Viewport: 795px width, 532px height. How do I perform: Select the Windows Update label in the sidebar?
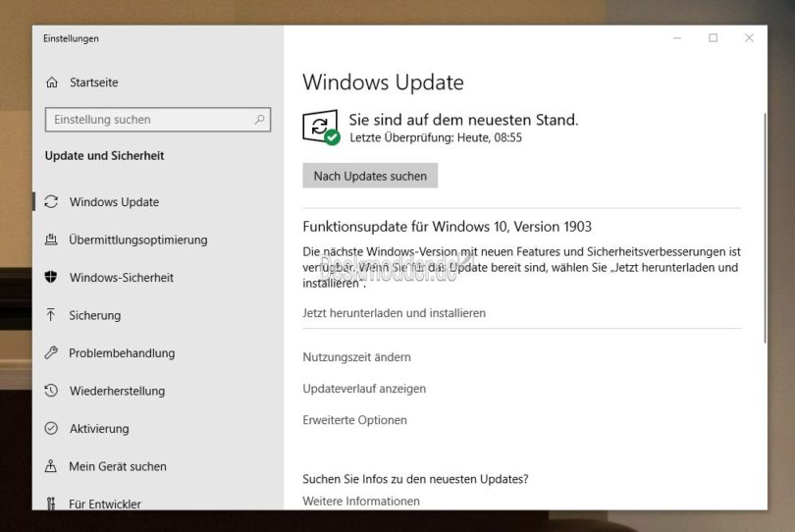(115, 202)
